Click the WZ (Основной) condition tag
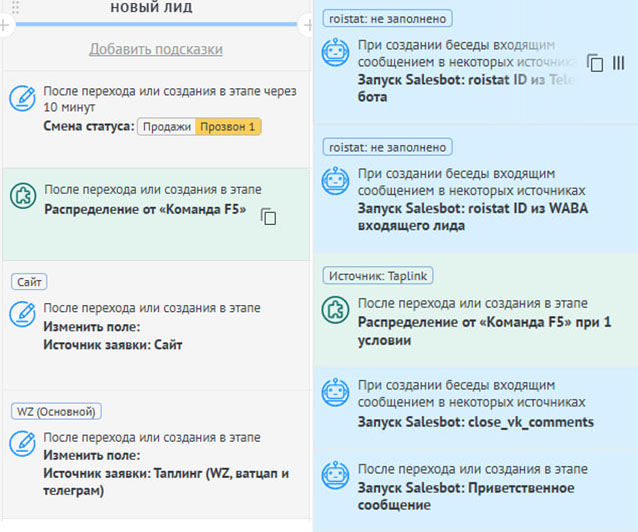 tap(56, 412)
